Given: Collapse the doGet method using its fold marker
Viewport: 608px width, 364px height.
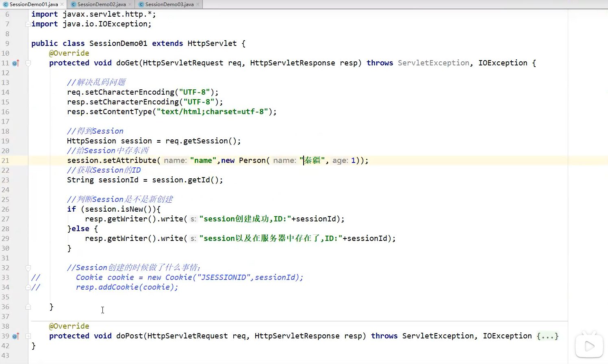Looking at the screenshot, I should click(28, 63).
